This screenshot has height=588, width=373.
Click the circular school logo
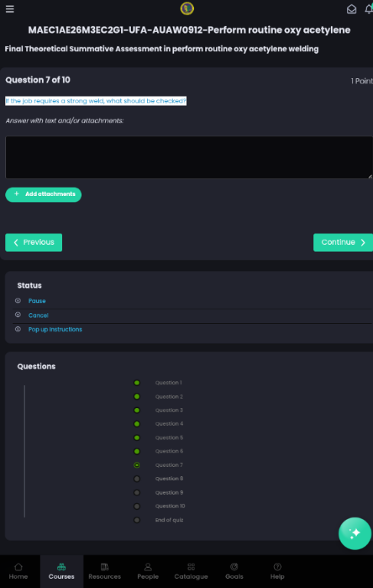[x=187, y=8]
